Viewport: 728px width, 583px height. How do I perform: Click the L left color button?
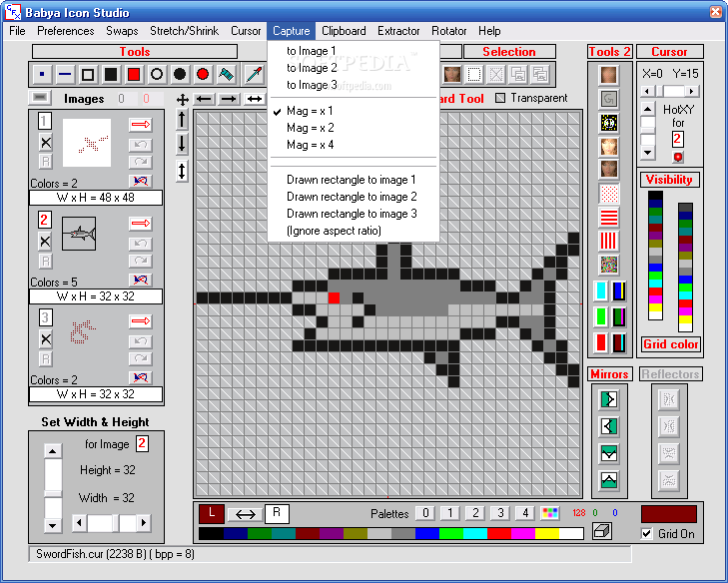click(x=212, y=513)
